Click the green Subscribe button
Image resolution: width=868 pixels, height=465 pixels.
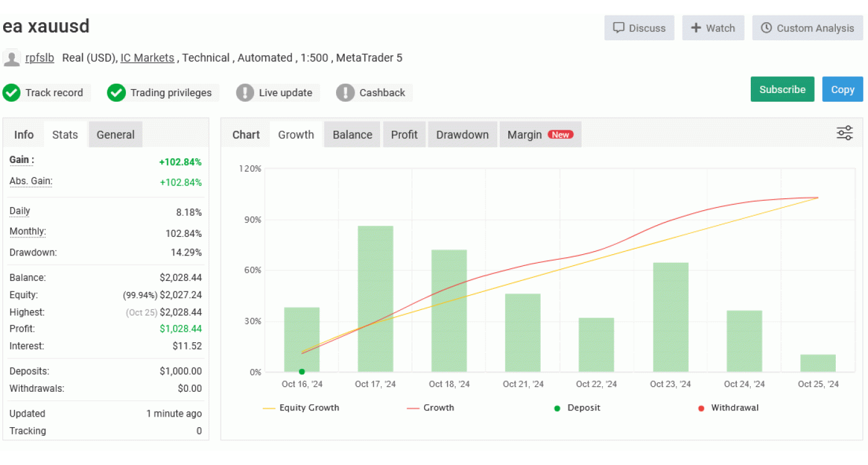tap(782, 89)
